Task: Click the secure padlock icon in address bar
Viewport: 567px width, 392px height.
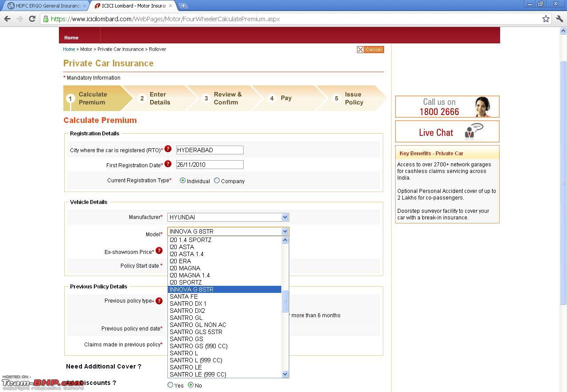Action: 46,19
